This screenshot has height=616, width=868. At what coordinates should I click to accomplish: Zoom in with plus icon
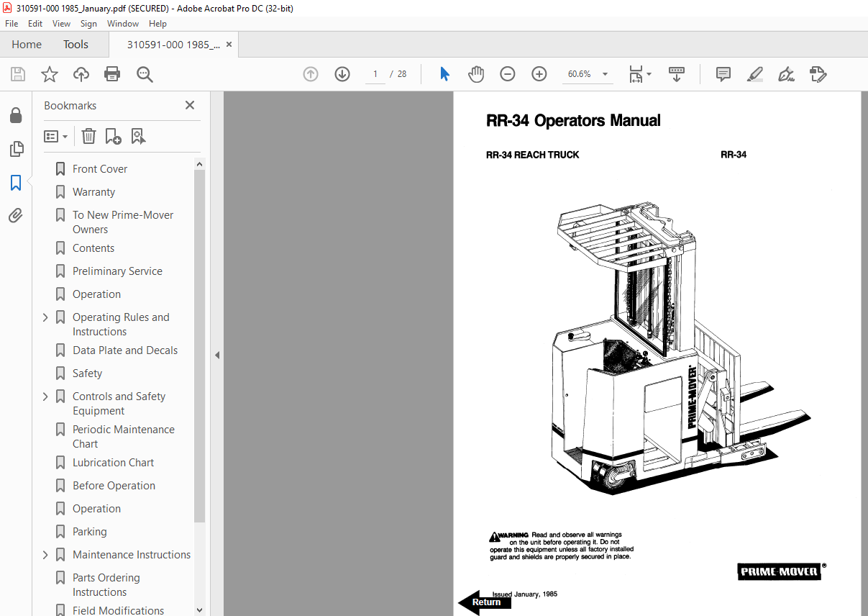[x=539, y=74]
